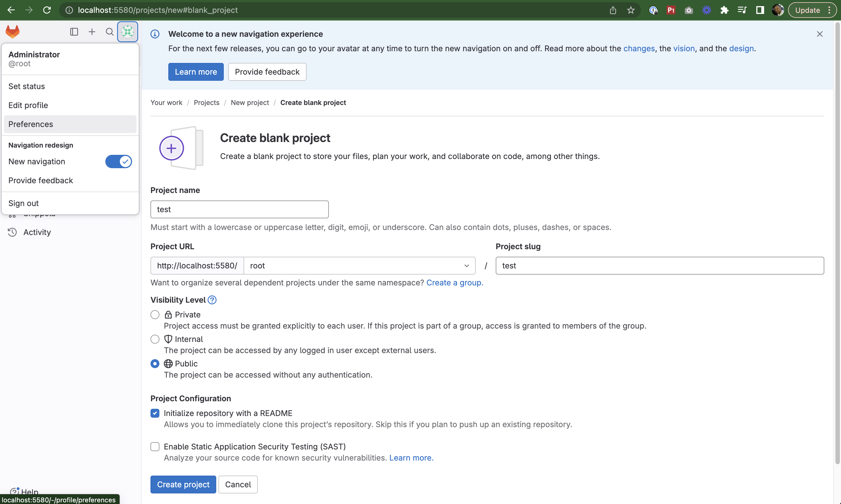The image size is (841, 504).
Task: Click the Sign out menu item
Action: tap(23, 203)
